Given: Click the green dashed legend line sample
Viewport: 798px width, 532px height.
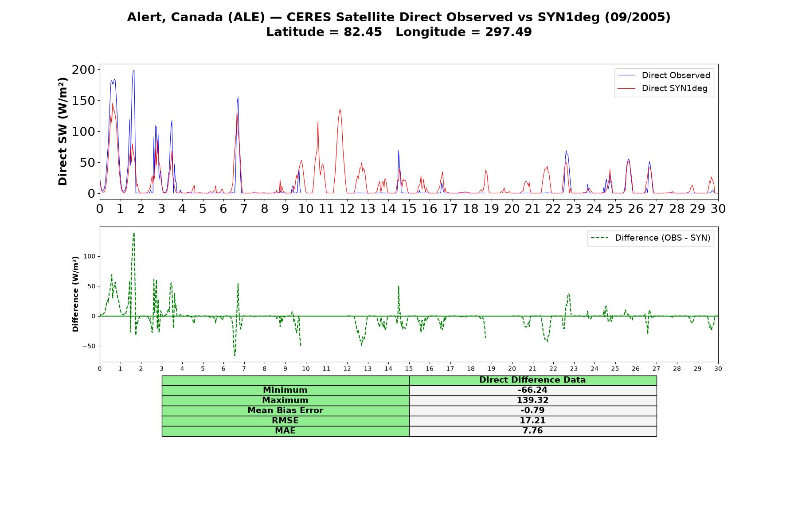Looking at the screenshot, I should [x=599, y=238].
